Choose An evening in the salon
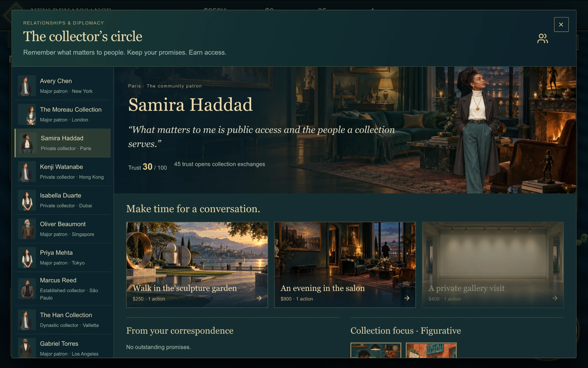Viewport: 588px width, 368px height. click(345, 265)
